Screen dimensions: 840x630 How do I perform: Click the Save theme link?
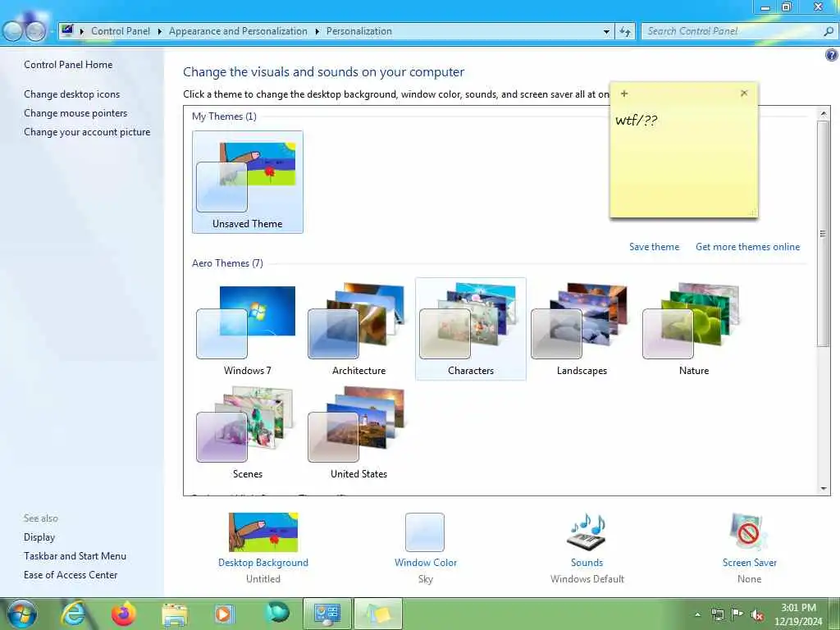point(654,247)
